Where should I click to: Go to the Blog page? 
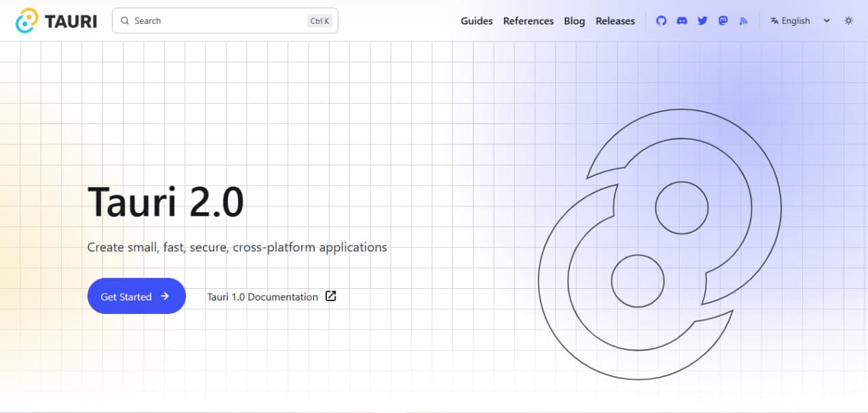click(x=574, y=21)
